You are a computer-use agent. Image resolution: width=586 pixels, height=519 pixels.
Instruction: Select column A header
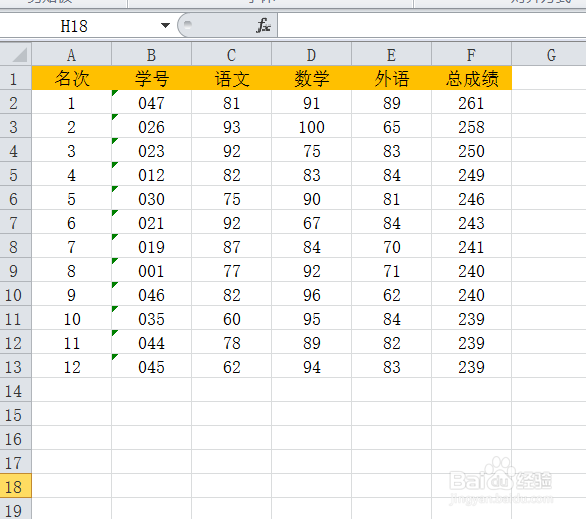coord(71,55)
